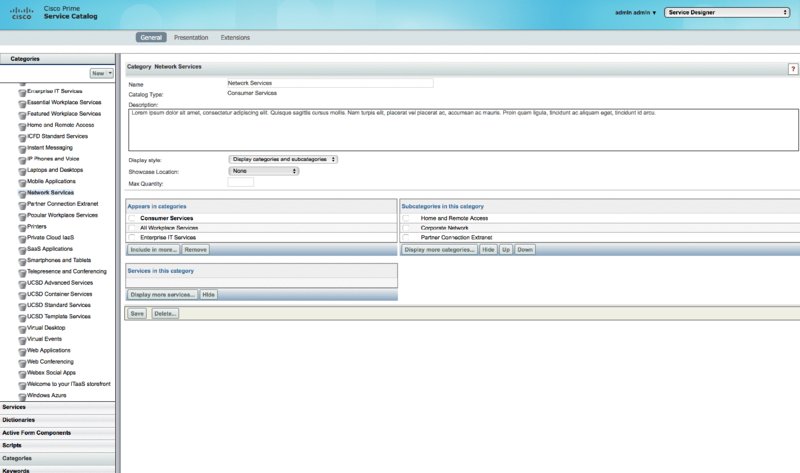This screenshot has width=800, height=473.
Task: Click the Mobile Applications category icon
Action: [22, 181]
